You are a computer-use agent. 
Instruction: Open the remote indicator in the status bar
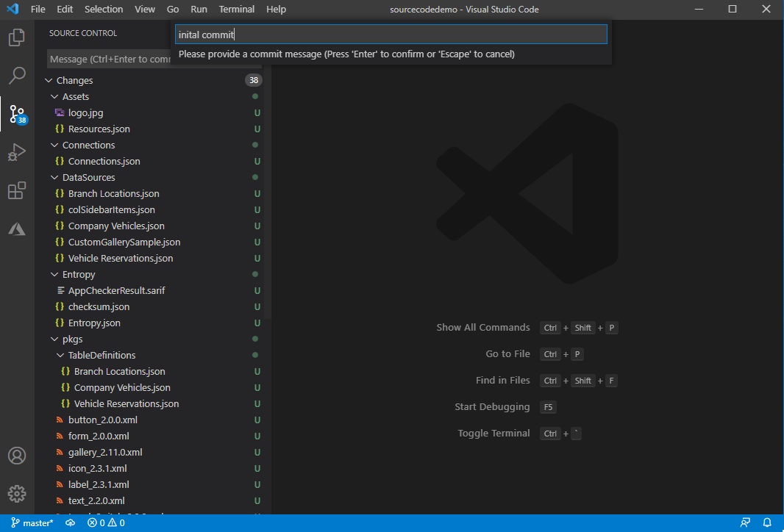pyautogui.click(x=6, y=522)
